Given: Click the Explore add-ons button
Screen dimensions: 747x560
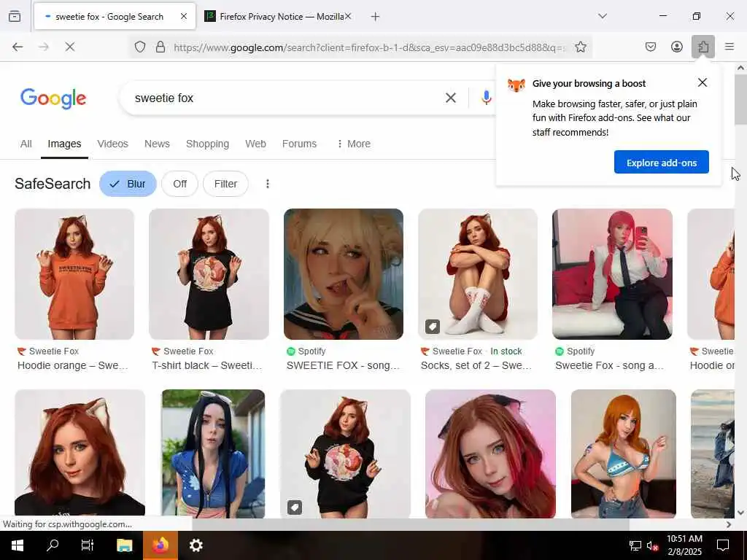Looking at the screenshot, I should [661, 163].
